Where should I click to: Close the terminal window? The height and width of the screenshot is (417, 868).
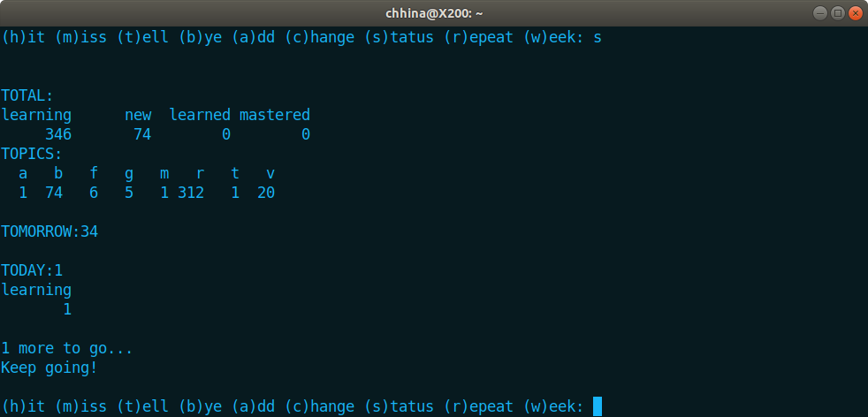(856, 12)
